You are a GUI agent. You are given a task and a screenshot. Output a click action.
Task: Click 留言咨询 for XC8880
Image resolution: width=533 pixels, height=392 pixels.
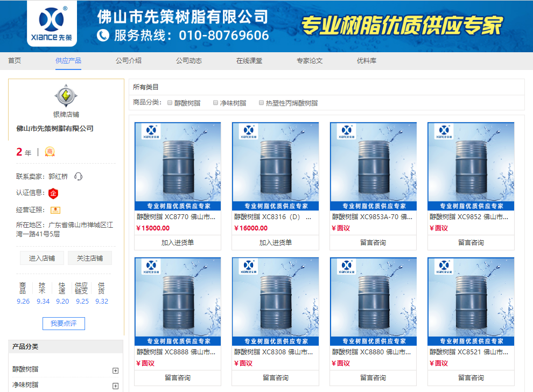pos(373,377)
